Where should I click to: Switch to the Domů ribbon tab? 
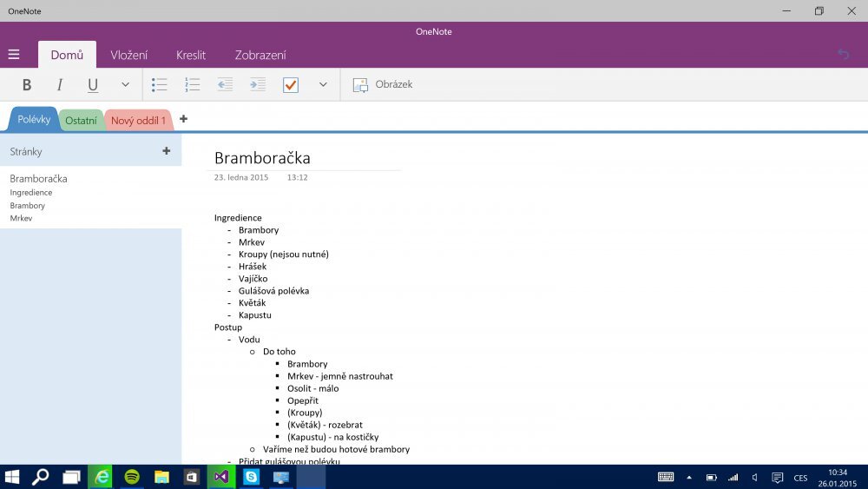point(67,55)
